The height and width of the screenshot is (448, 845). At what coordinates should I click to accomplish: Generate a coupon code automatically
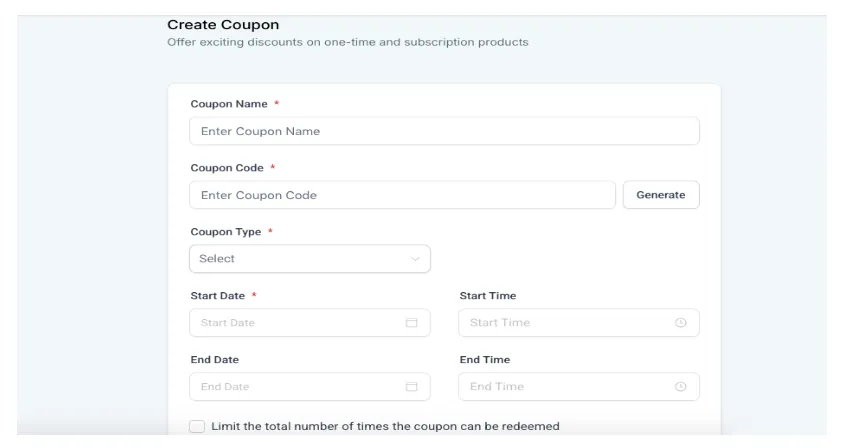(x=661, y=195)
